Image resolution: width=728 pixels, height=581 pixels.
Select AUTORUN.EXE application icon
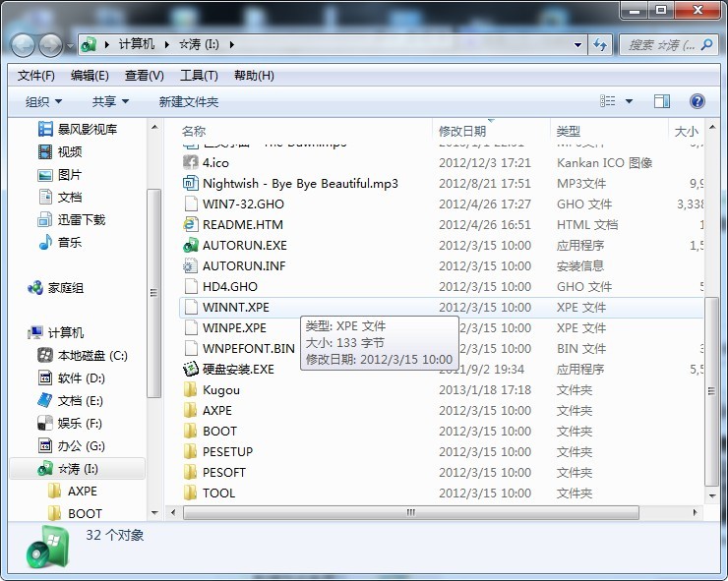point(190,245)
